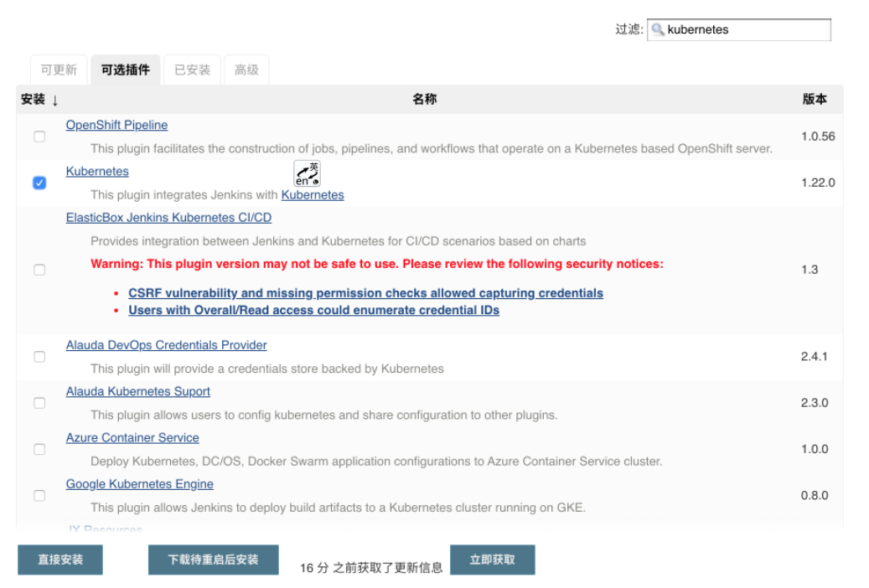This screenshot has height=588, width=869.
Task: Click the Azure Container Service description text
Action: [x=376, y=461]
